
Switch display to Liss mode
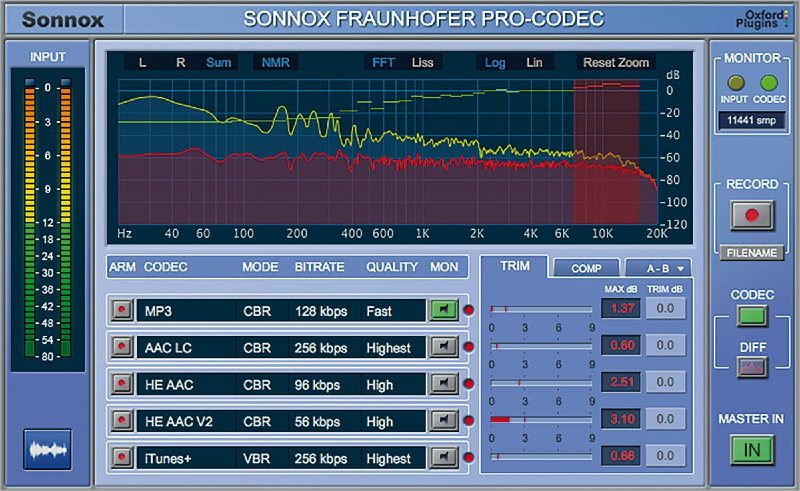point(422,62)
